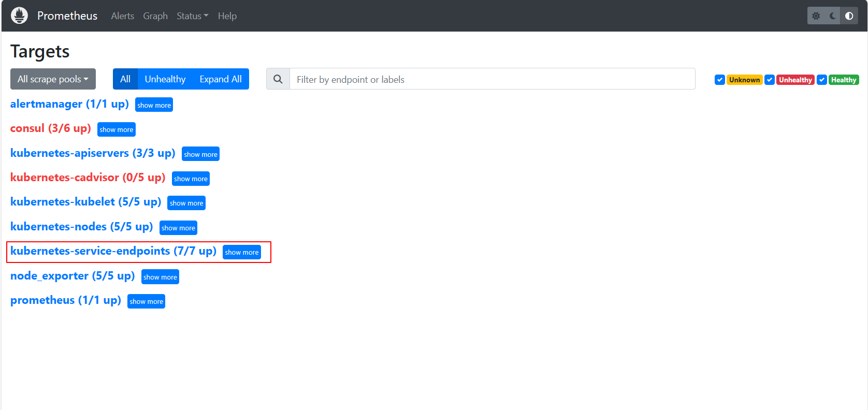The image size is (868, 410).
Task: Open the kubernetes-nodes (5/5 up) link
Action: pyautogui.click(x=82, y=227)
